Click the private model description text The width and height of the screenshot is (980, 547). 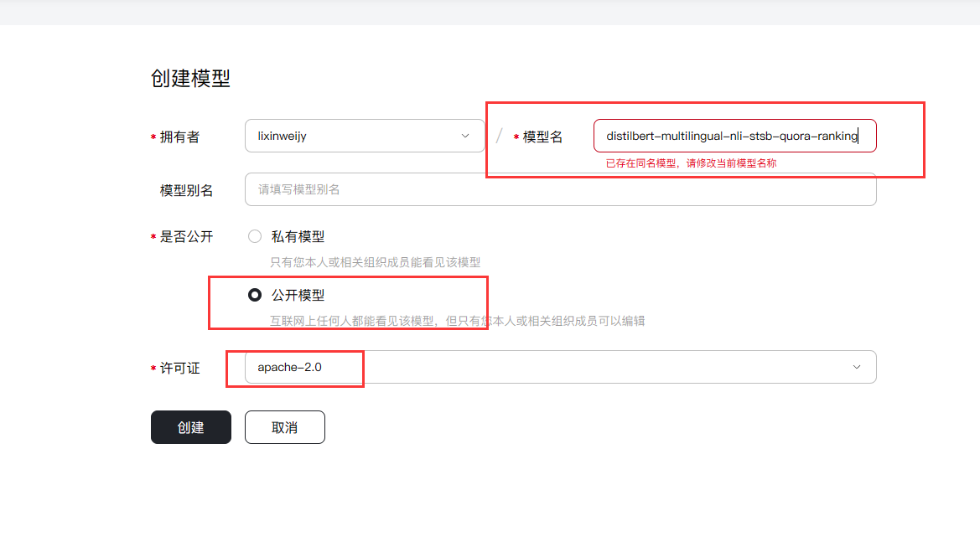point(375,262)
